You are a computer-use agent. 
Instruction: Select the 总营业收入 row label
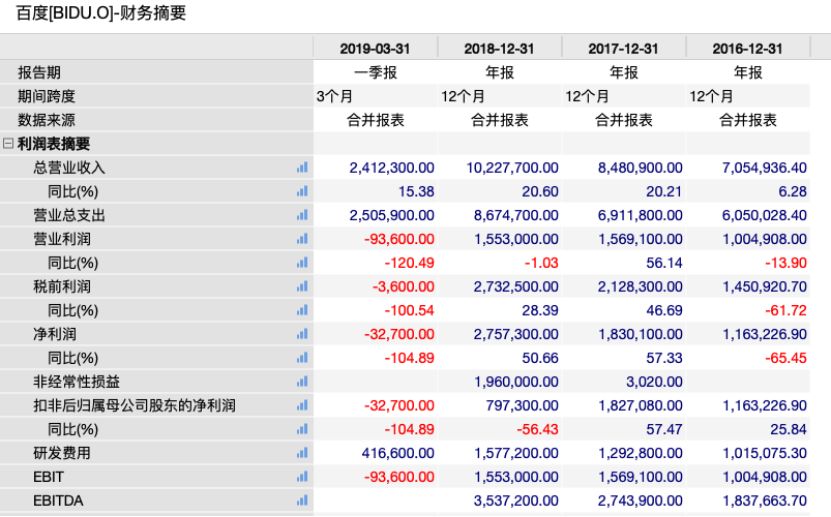click(69, 168)
